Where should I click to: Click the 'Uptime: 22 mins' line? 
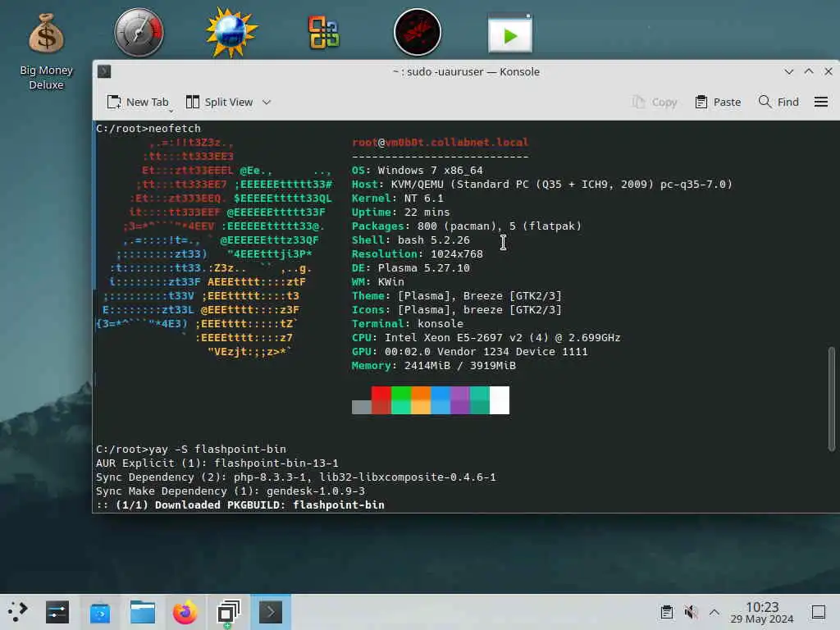(x=400, y=212)
